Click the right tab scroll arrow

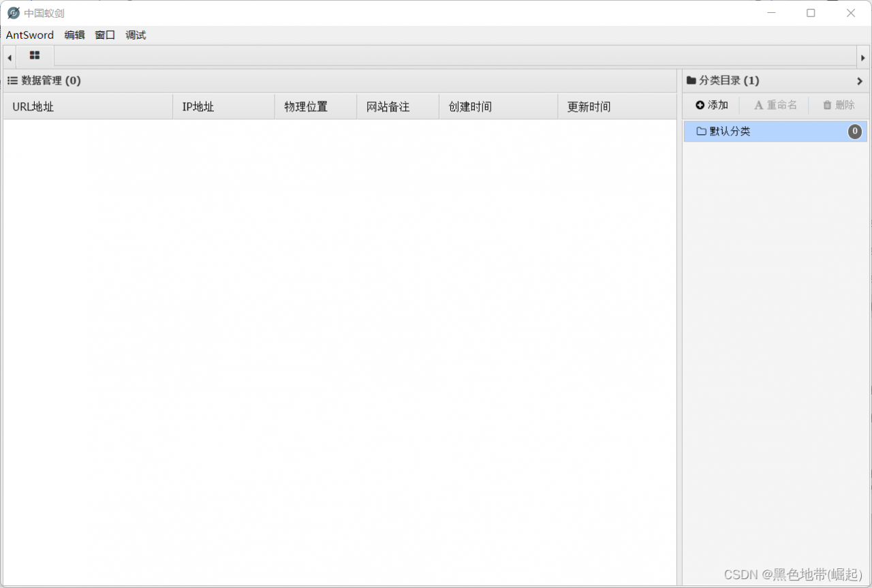pos(862,58)
